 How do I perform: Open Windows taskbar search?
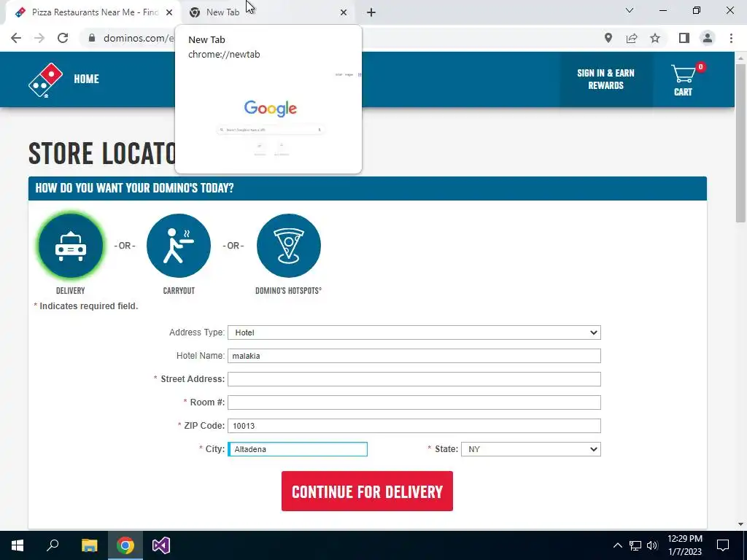click(x=53, y=545)
